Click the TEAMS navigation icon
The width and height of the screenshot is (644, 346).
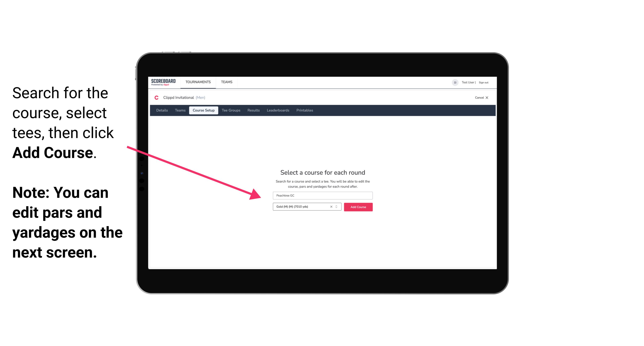click(226, 82)
